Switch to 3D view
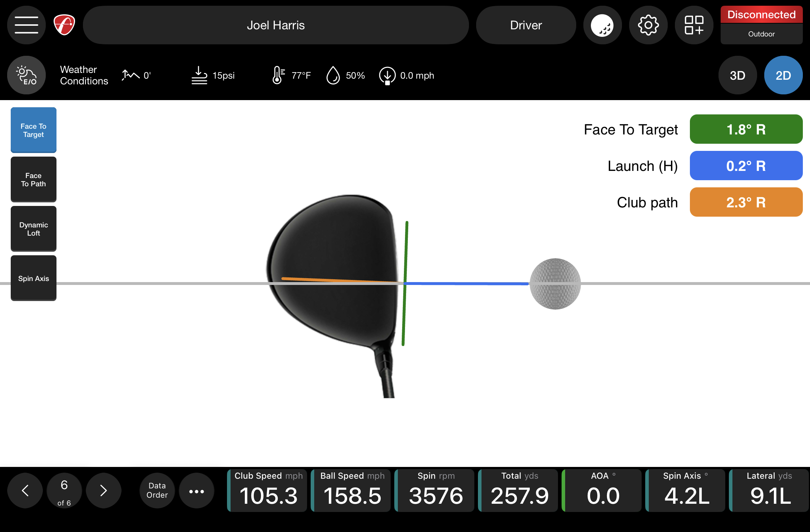The width and height of the screenshot is (810, 532). 737,75
